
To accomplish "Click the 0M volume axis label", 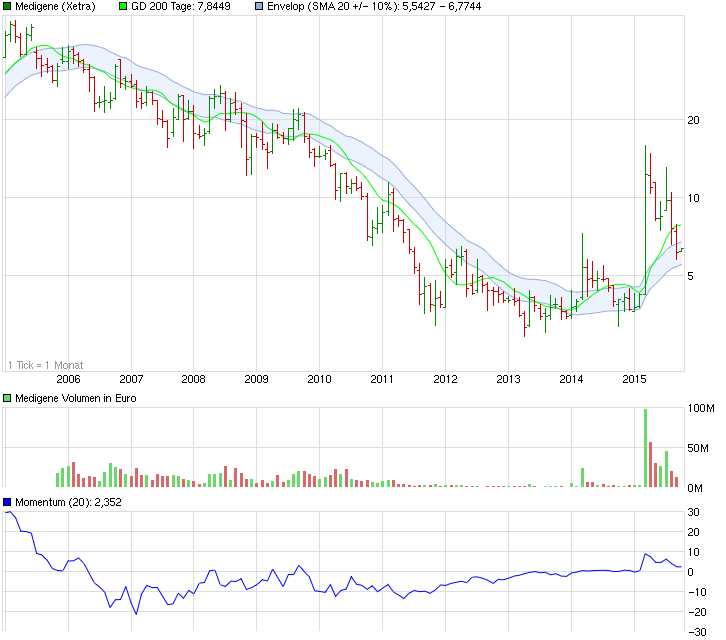I will click(695, 488).
